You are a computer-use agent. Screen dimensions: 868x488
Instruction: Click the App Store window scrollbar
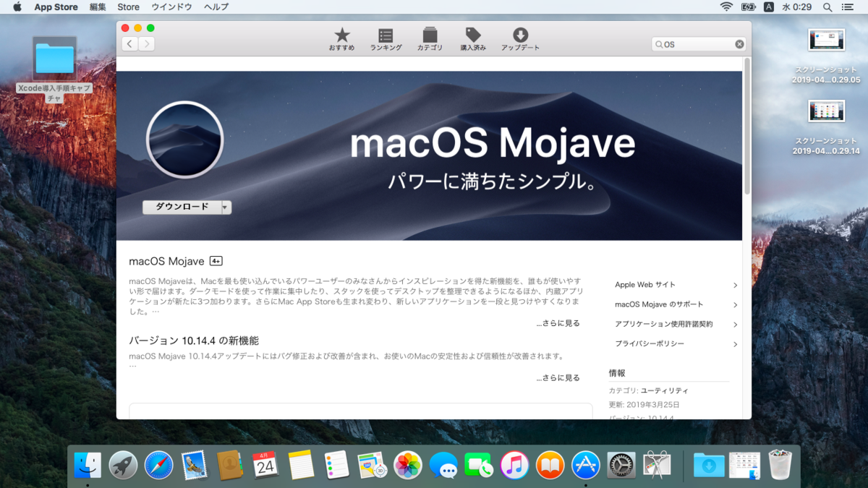pos(746,127)
